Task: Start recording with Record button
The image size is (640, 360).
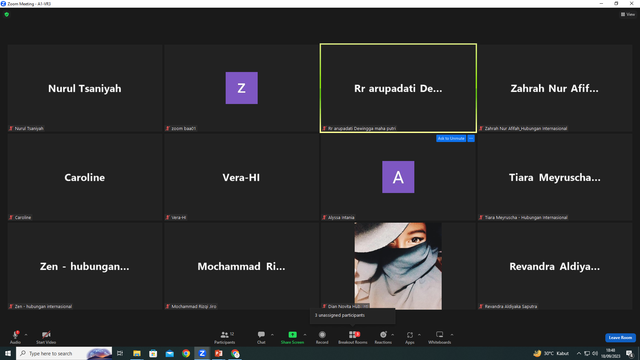Action: (322, 337)
